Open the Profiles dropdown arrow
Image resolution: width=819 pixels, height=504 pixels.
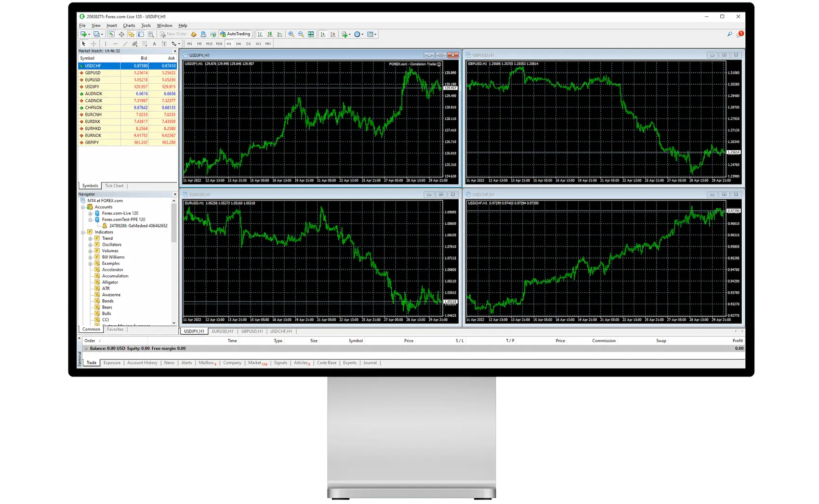coord(102,34)
